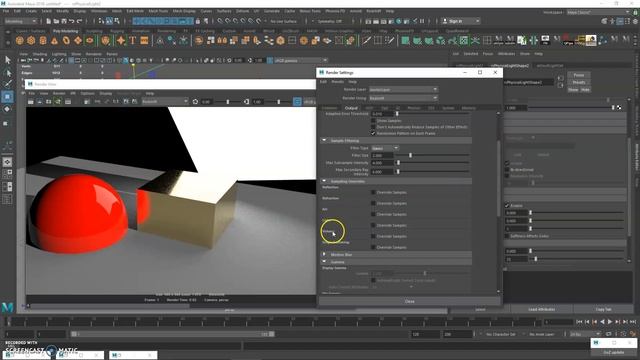Check Override Samples for AO
Image resolution: width=640 pixels, height=360 pixels.
[373, 214]
